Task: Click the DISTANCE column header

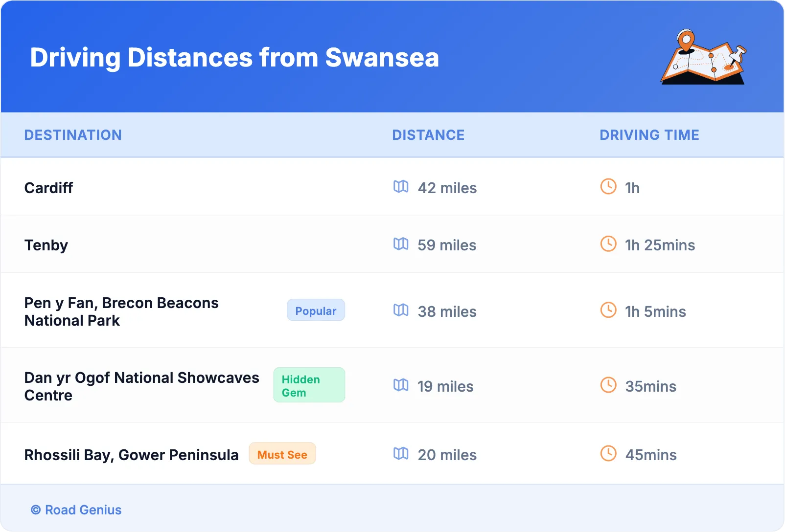Action: pos(428,135)
